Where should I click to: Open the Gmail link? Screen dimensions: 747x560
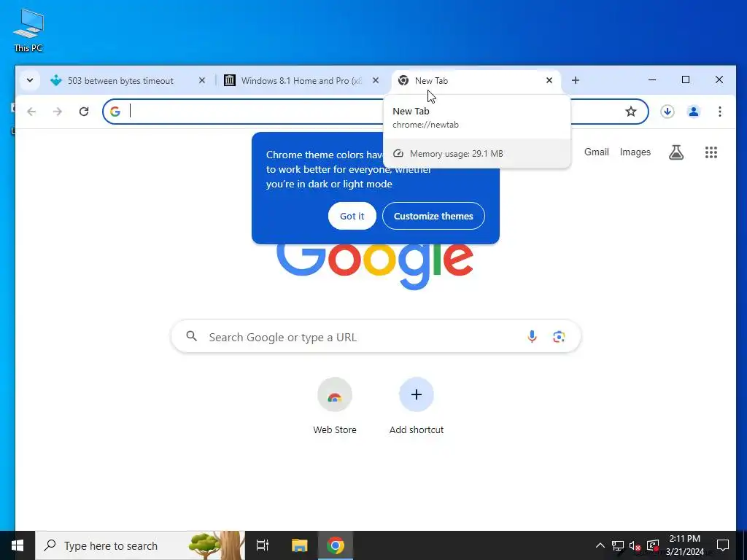pyautogui.click(x=597, y=152)
